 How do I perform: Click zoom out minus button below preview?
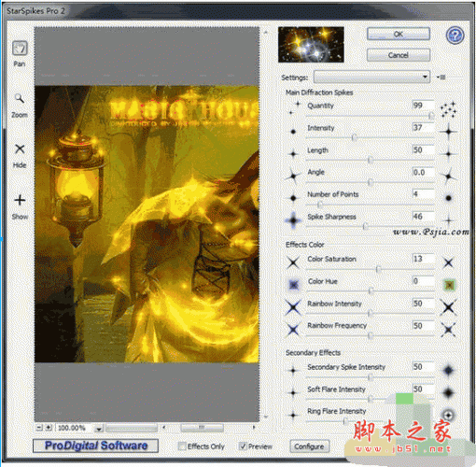(x=39, y=428)
